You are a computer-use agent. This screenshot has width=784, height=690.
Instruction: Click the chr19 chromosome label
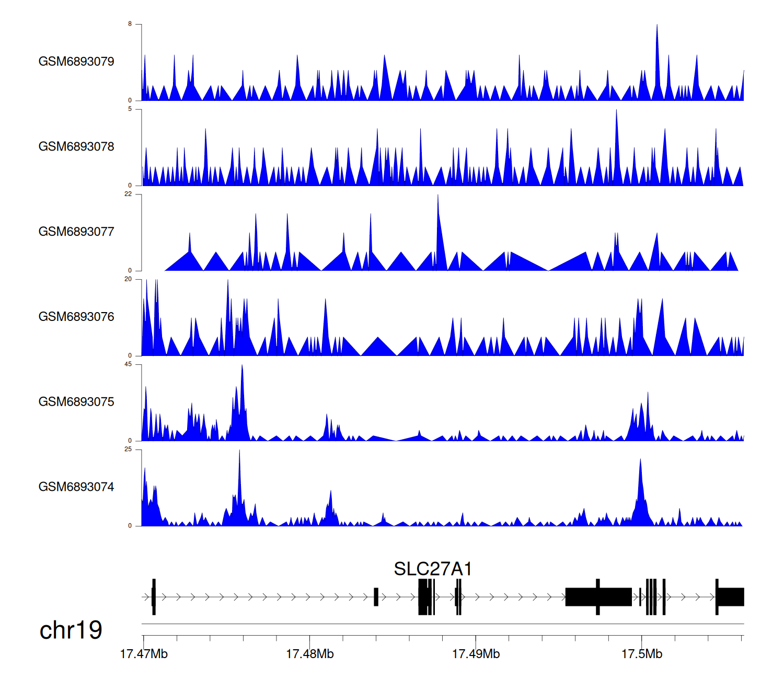pyautogui.click(x=71, y=630)
